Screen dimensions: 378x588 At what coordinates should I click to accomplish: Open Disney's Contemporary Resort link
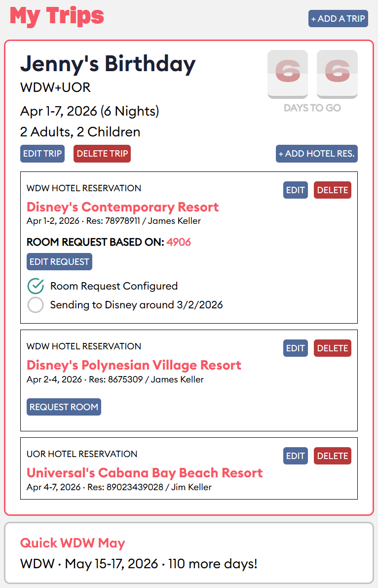(x=122, y=207)
